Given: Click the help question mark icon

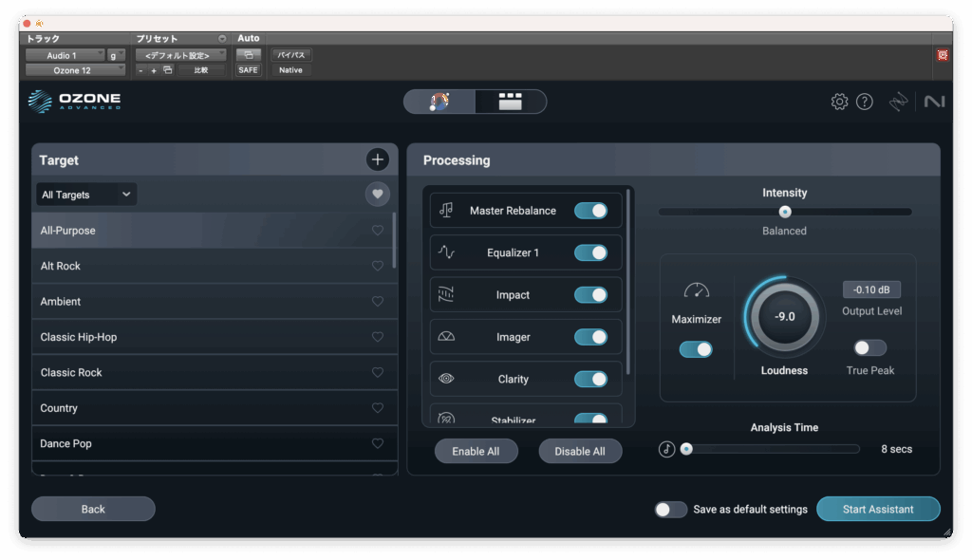Looking at the screenshot, I should coord(864,102).
